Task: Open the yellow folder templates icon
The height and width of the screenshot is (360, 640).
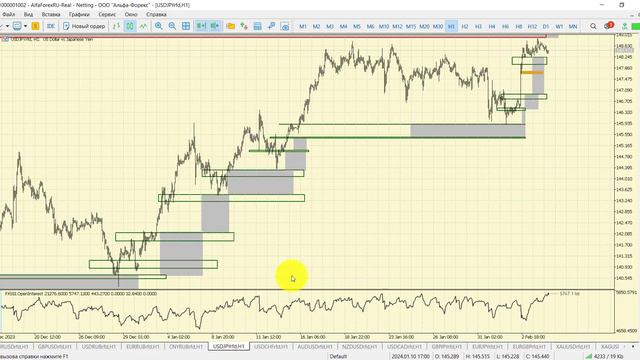Action: point(231,26)
